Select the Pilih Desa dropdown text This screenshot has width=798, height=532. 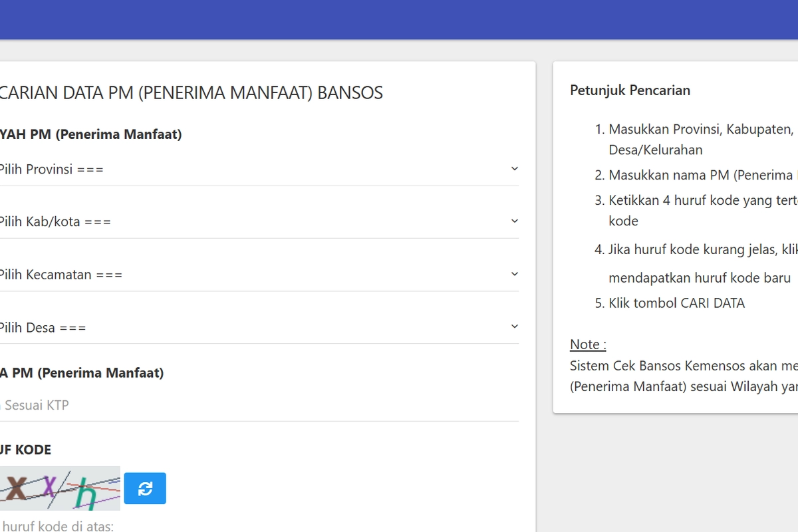[43, 328]
